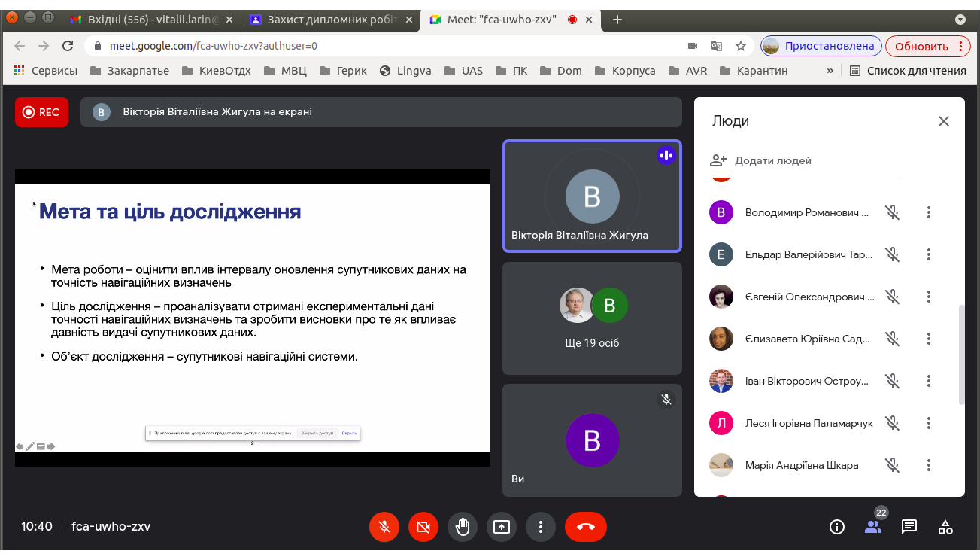
Task: Open the Корпуса bookmark folder
Action: (x=625, y=71)
